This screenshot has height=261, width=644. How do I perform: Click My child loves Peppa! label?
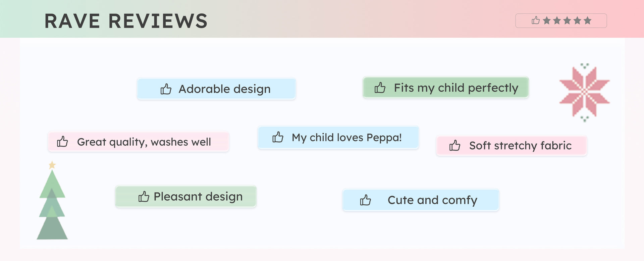click(x=346, y=138)
